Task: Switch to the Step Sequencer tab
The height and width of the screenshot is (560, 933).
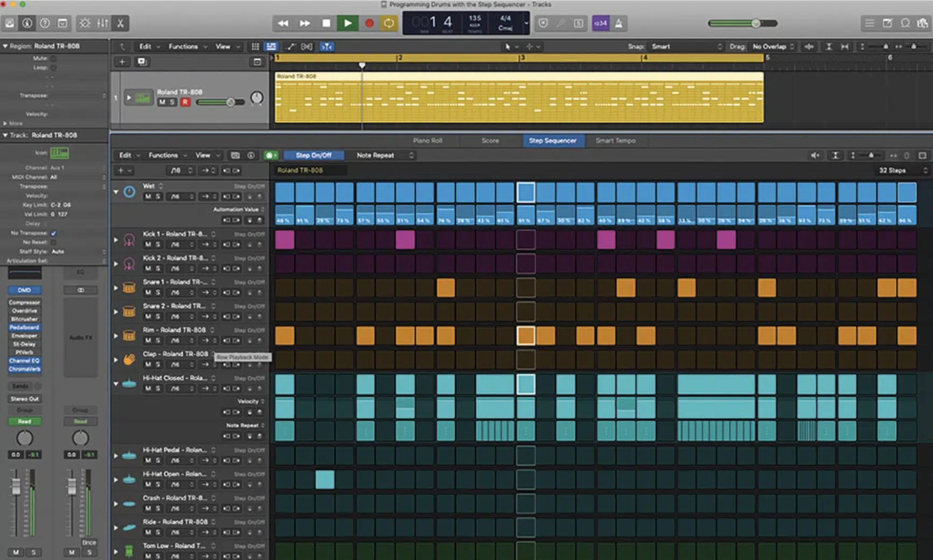Action: coord(552,141)
